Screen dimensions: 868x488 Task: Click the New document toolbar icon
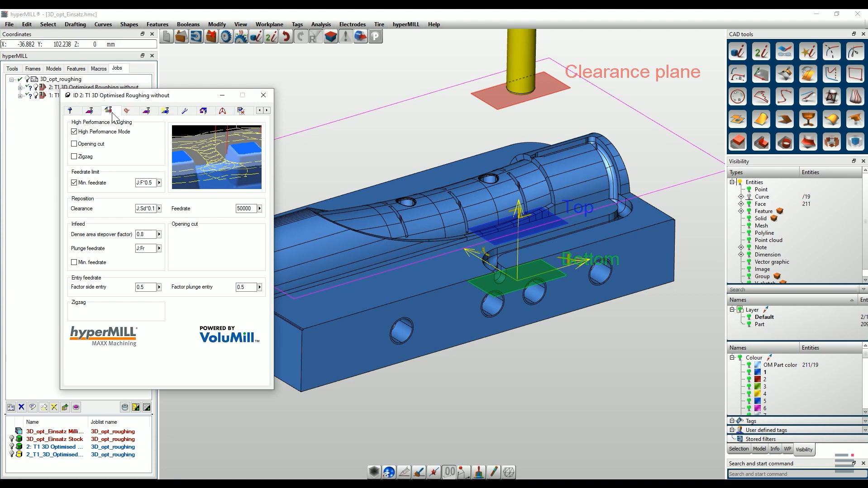tap(167, 37)
